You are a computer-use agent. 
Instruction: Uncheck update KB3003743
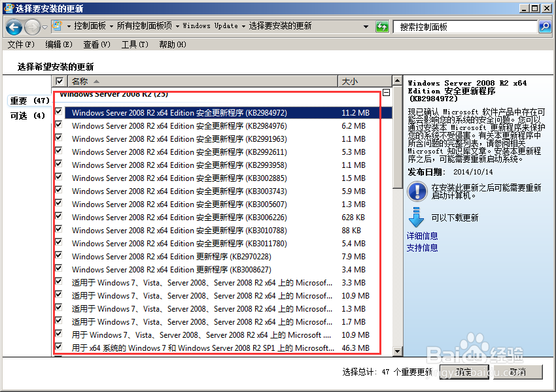pyautogui.click(x=59, y=190)
